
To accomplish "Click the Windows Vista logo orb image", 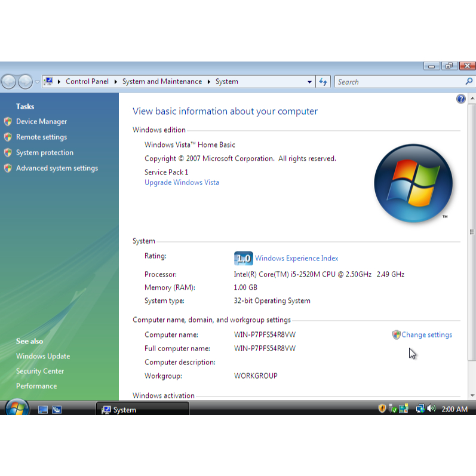I will click(x=413, y=183).
